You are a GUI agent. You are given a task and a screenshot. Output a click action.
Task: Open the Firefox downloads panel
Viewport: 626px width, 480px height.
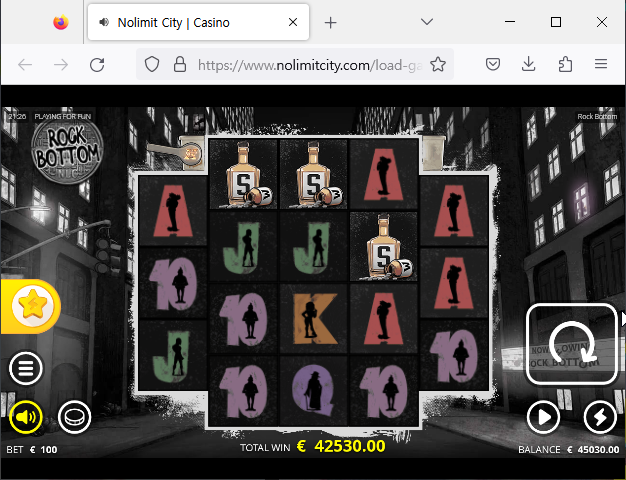529,64
